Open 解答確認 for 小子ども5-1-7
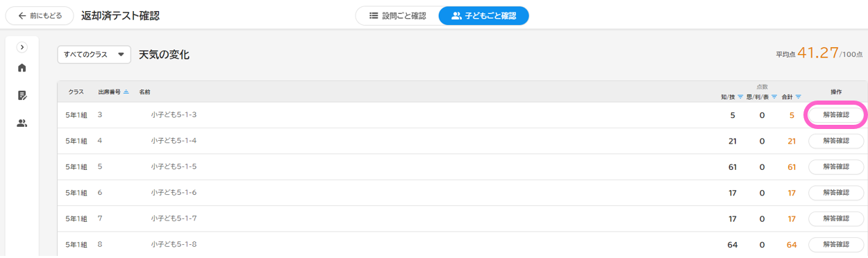This screenshot has height=258, width=868. [x=836, y=218]
